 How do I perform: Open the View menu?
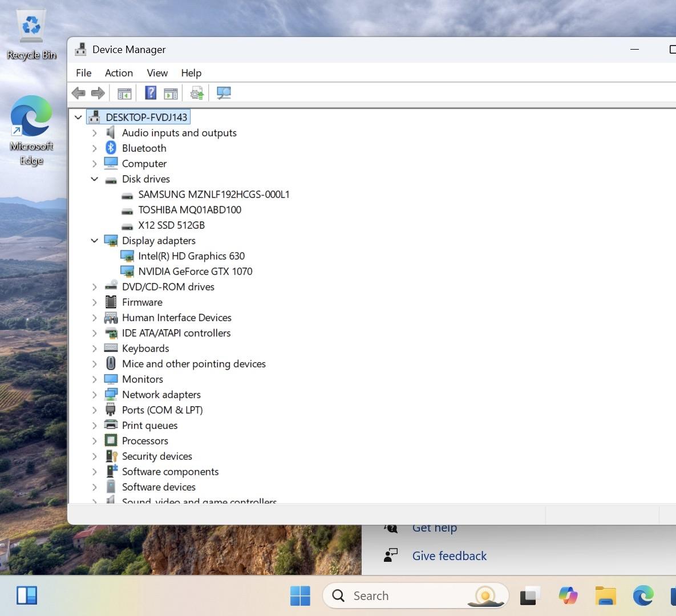157,73
